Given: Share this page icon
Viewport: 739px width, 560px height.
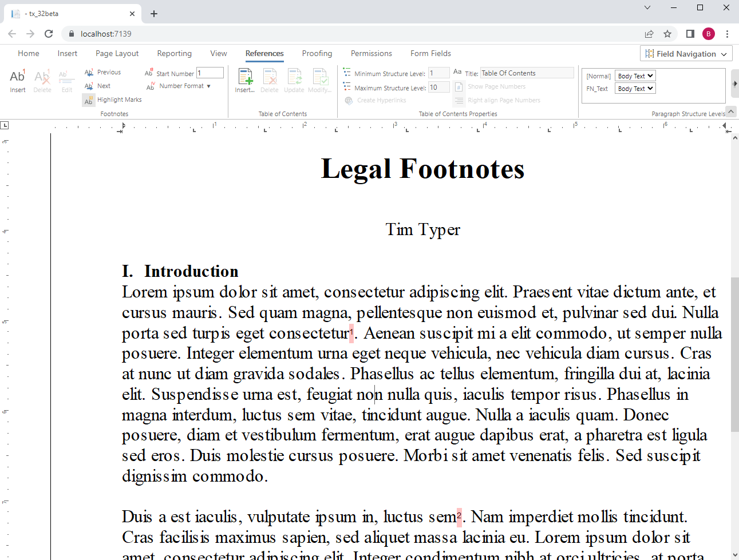Looking at the screenshot, I should coord(649,34).
